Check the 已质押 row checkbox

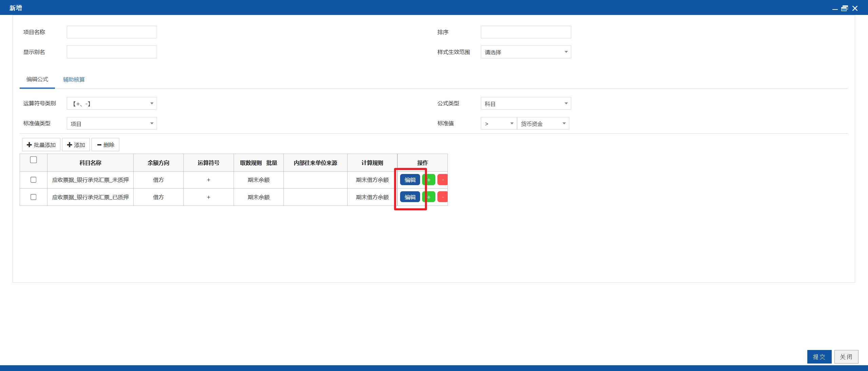tap(33, 197)
